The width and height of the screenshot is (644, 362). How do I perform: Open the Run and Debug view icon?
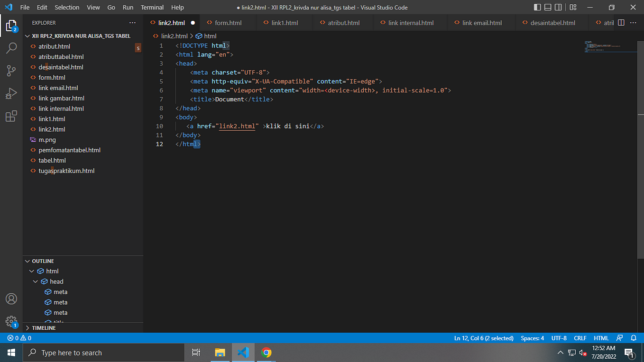[x=11, y=93]
